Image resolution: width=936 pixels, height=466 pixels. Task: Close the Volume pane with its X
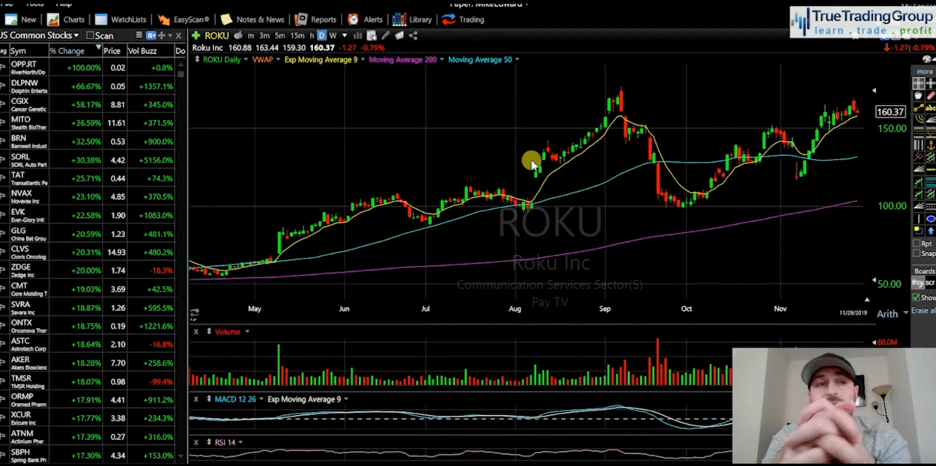196,332
